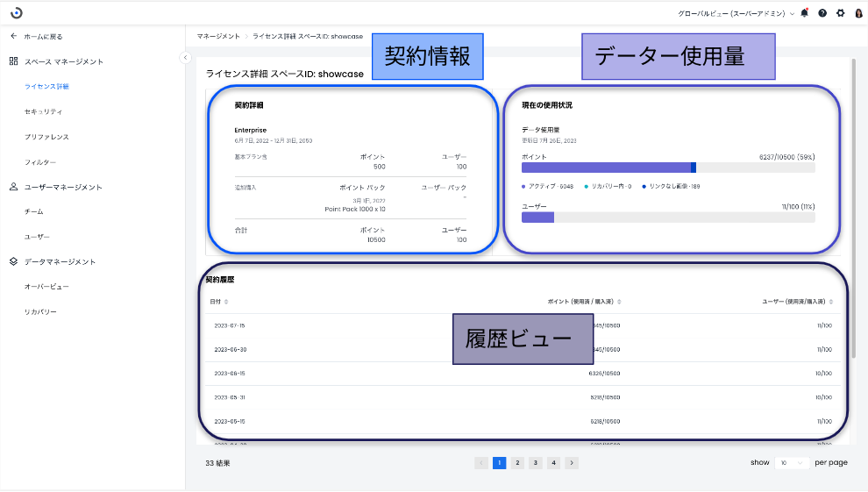868x492 pixels.
Task: Open the グローバルビュー dropdown
Action: tap(736, 13)
